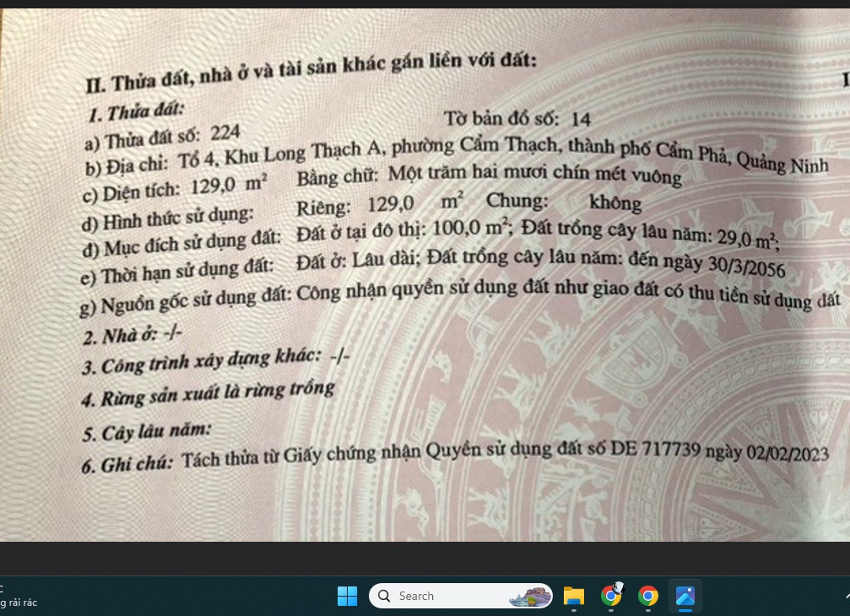Click the 'Chung: không' text

click(564, 202)
